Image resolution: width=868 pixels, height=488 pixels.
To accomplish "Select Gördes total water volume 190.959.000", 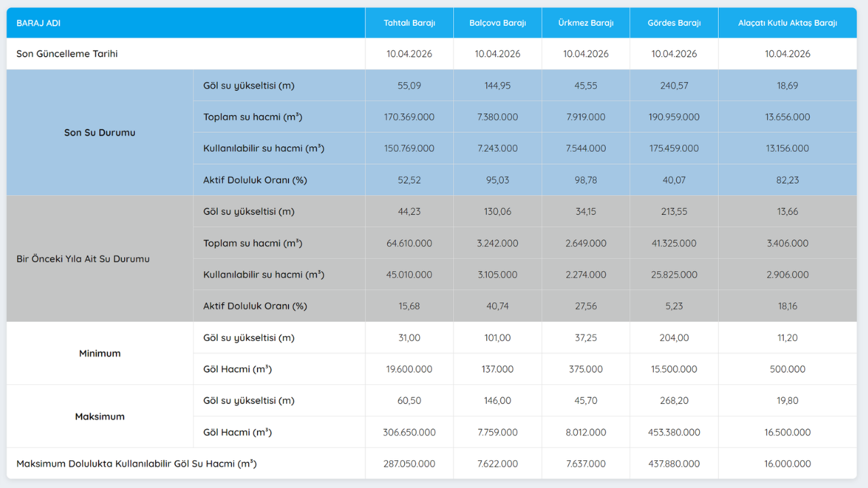I will pyautogui.click(x=673, y=117).
